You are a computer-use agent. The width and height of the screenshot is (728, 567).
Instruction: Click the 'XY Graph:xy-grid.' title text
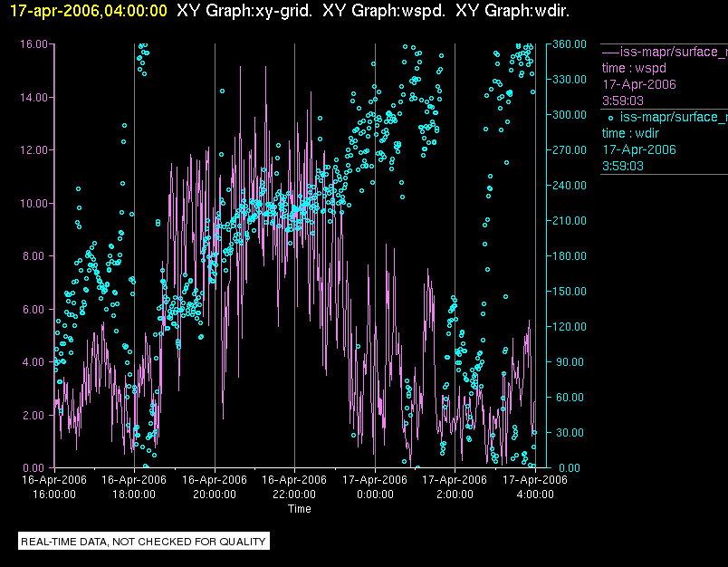(x=244, y=11)
